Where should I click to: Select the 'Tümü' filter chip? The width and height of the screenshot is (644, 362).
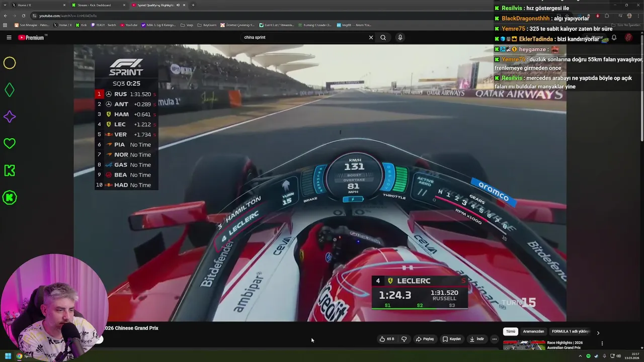(x=511, y=331)
